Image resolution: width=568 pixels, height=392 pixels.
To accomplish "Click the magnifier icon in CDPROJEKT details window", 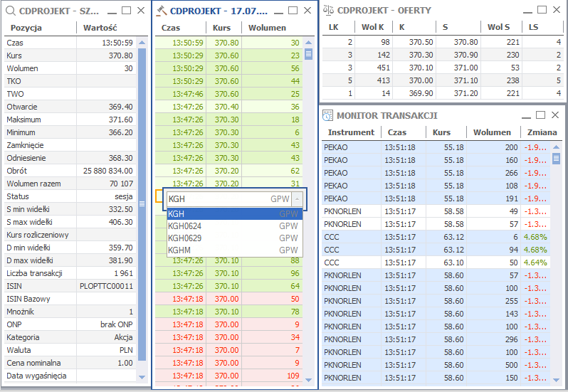I will pos(11,11).
